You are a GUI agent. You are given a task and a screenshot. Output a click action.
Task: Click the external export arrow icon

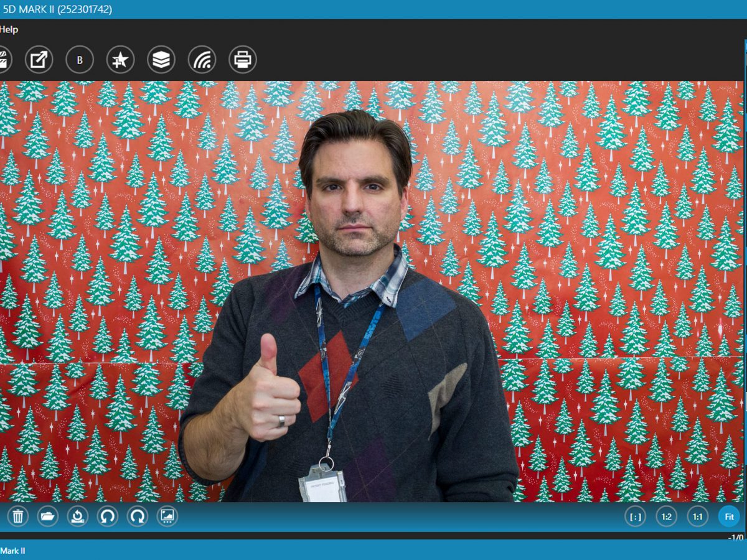click(39, 60)
